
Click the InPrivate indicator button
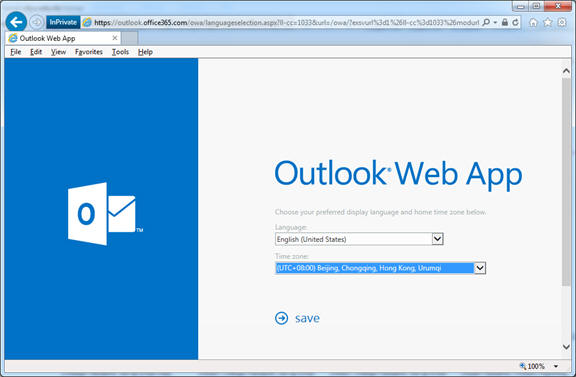63,22
